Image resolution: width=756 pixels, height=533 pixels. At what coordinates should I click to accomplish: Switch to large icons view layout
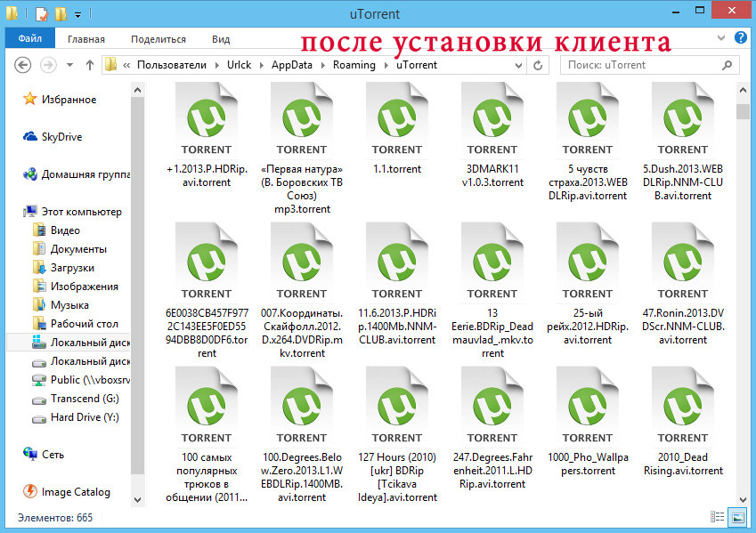[737, 518]
